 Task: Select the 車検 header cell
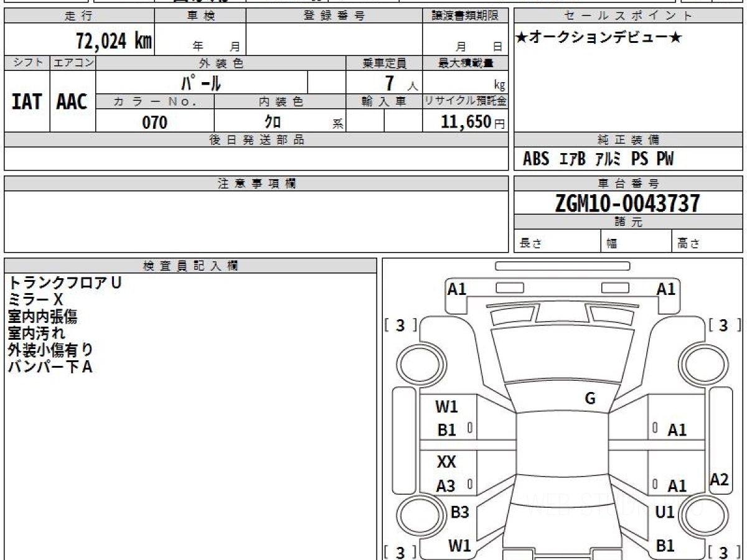tap(200, 16)
